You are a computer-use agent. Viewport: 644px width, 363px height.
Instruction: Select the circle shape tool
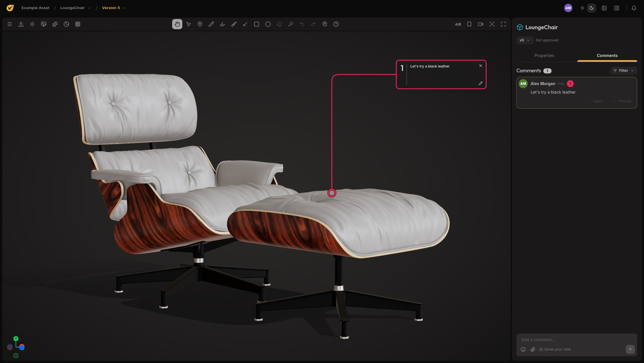coord(268,24)
